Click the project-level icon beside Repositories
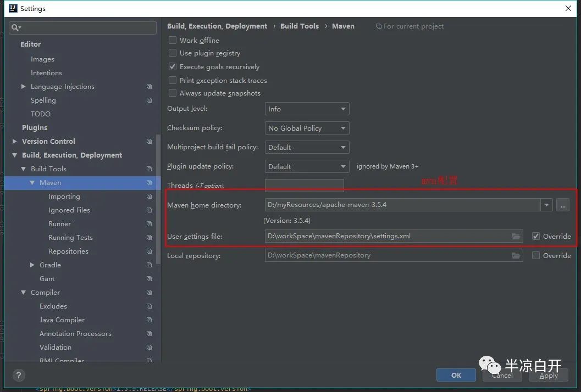The width and height of the screenshot is (581, 392). pyautogui.click(x=149, y=251)
